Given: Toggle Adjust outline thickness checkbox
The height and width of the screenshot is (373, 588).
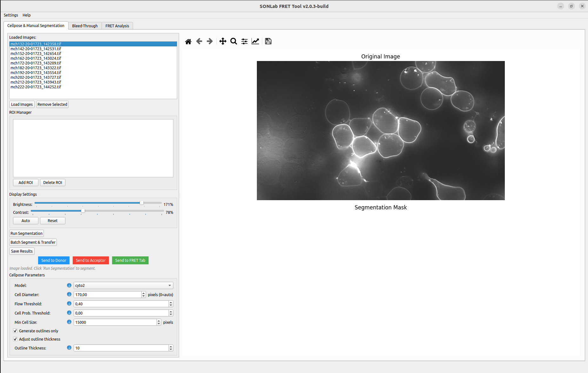Looking at the screenshot, I should click(x=15, y=339).
